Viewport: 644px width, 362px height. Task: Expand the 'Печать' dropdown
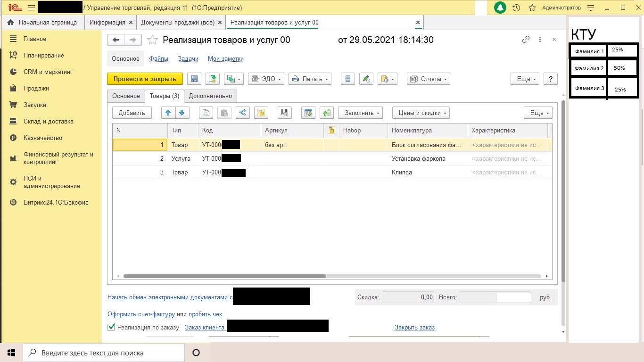point(310,79)
